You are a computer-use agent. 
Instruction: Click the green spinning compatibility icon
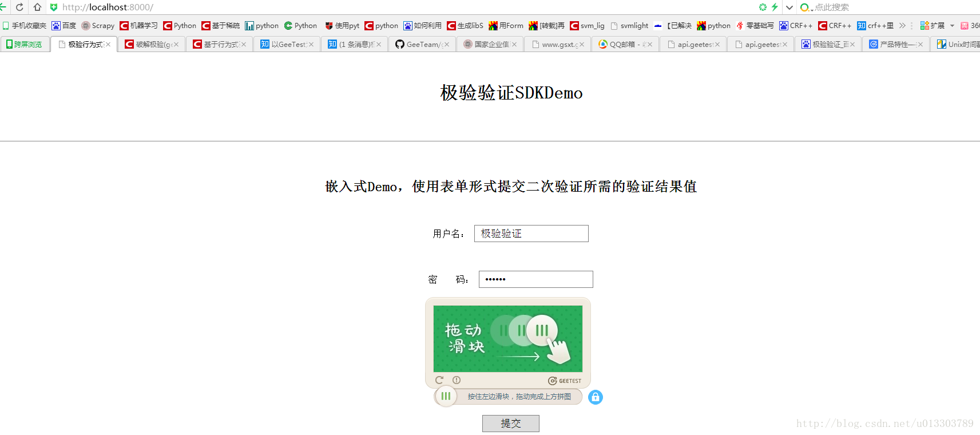pyautogui.click(x=763, y=7)
